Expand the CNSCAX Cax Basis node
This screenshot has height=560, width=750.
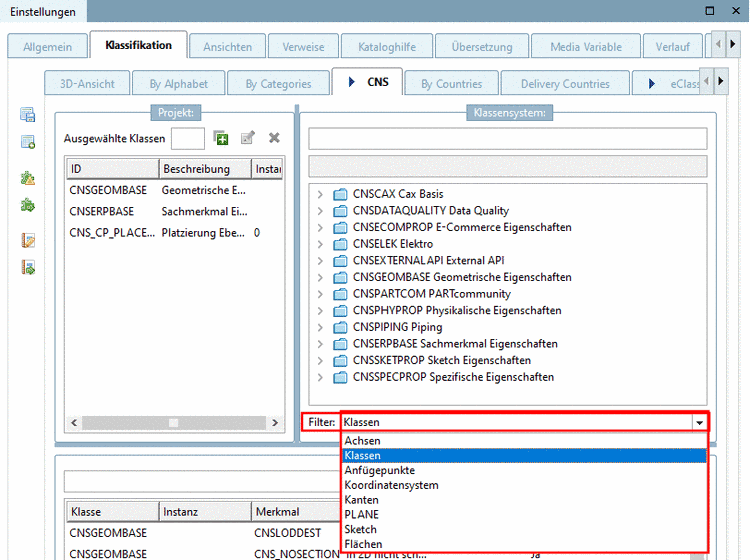(x=320, y=194)
